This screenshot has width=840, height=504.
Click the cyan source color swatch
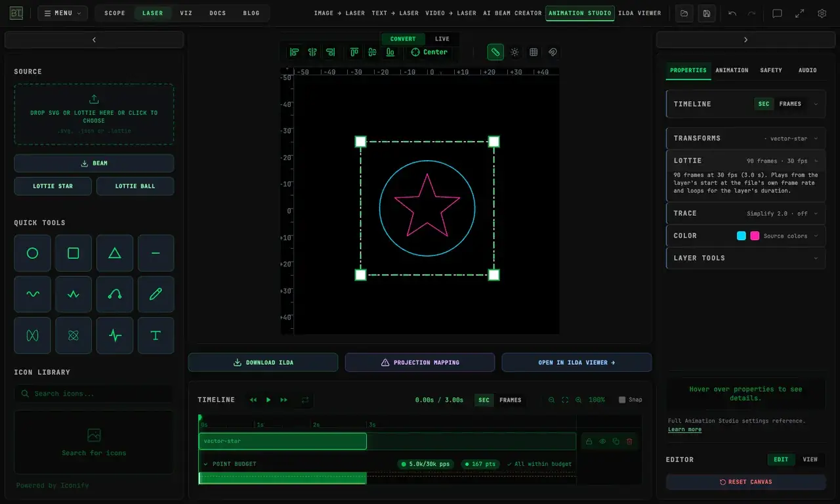[742, 236]
